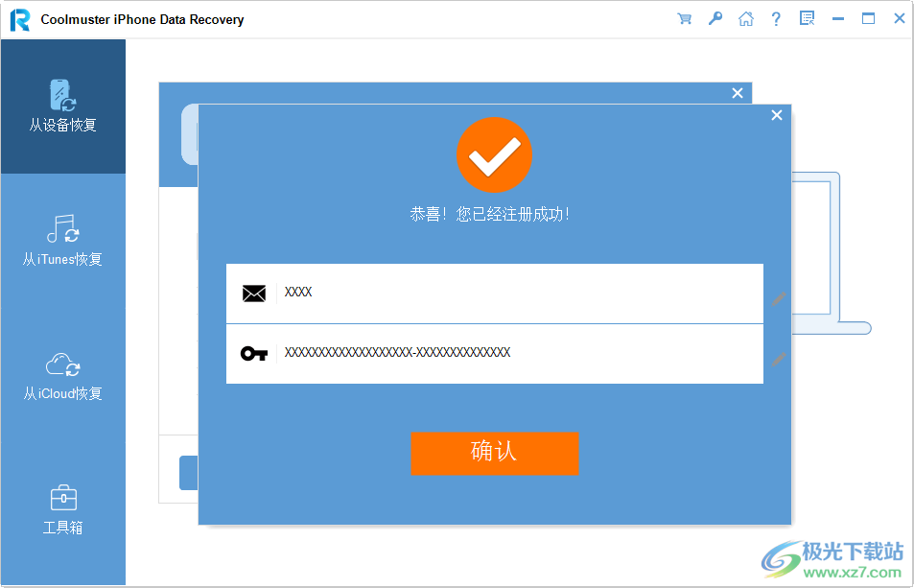Viewport: 914px width, 588px height.
Task: Select 从设备恢复 in the sidebar
Action: click(x=63, y=106)
